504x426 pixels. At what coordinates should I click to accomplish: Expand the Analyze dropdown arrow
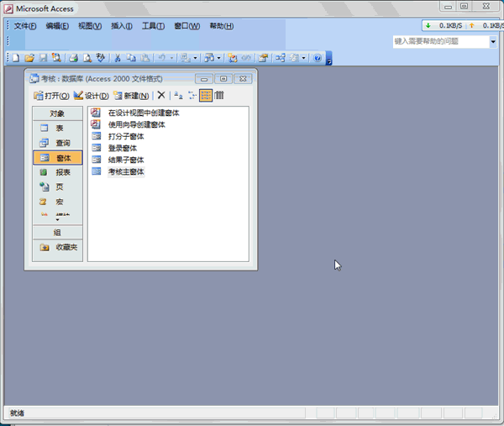[x=219, y=58]
